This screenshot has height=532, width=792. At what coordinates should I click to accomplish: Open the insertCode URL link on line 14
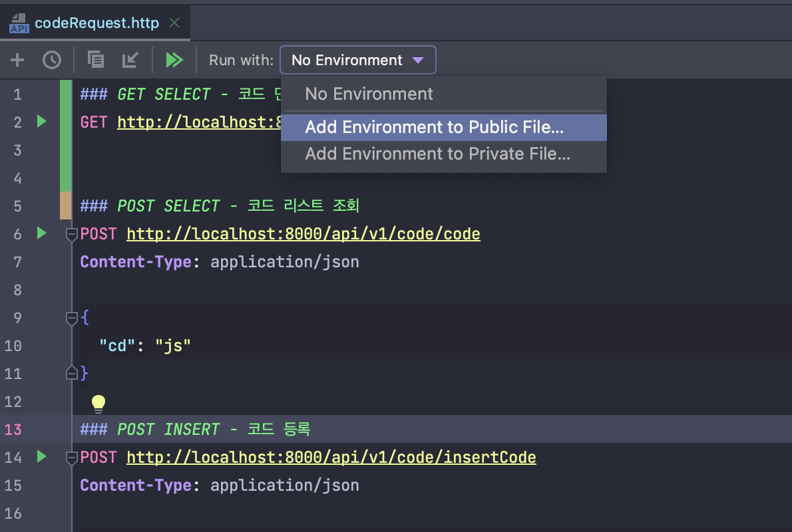pyautogui.click(x=331, y=458)
